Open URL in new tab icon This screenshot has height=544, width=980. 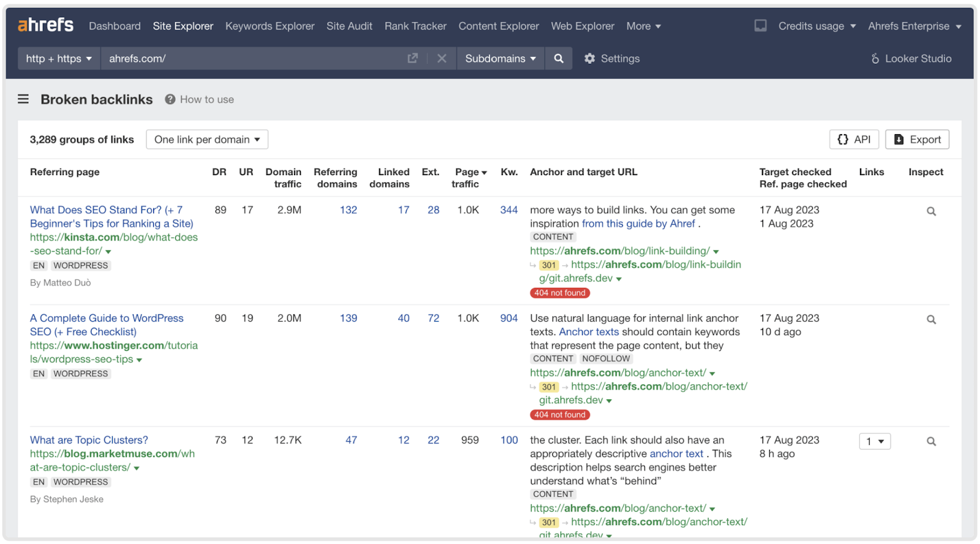pyautogui.click(x=413, y=58)
